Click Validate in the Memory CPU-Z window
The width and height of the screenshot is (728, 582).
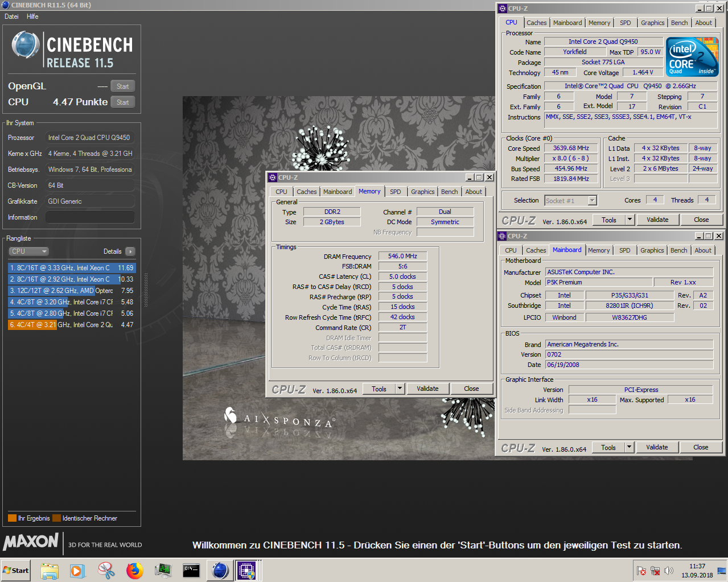(x=427, y=389)
